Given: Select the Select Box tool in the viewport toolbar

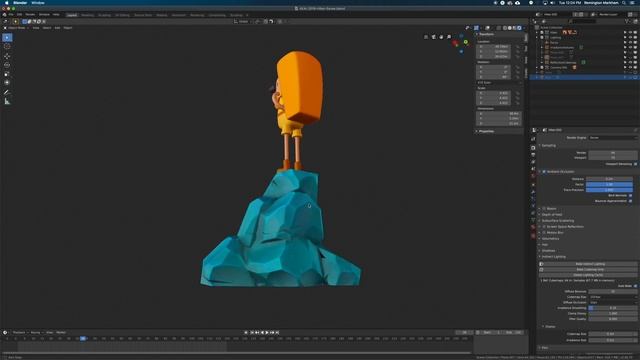Looking at the screenshot, I should click(7, 38).
